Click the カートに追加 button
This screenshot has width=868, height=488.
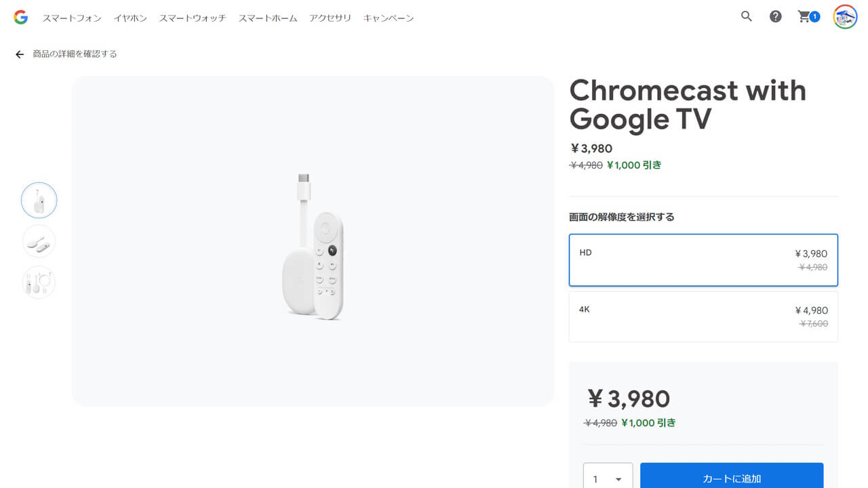pyautogui.click(x=731, y=478)
